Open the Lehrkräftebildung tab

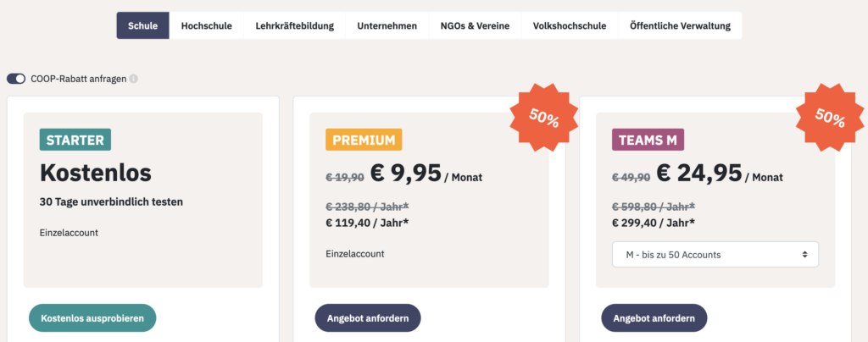click(294, 25)
